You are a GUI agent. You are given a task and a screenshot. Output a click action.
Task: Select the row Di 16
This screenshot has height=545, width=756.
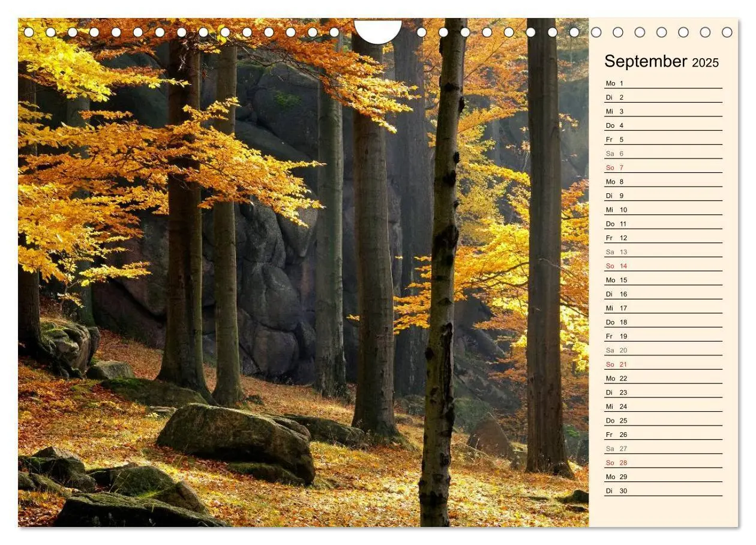pos(663,294)
